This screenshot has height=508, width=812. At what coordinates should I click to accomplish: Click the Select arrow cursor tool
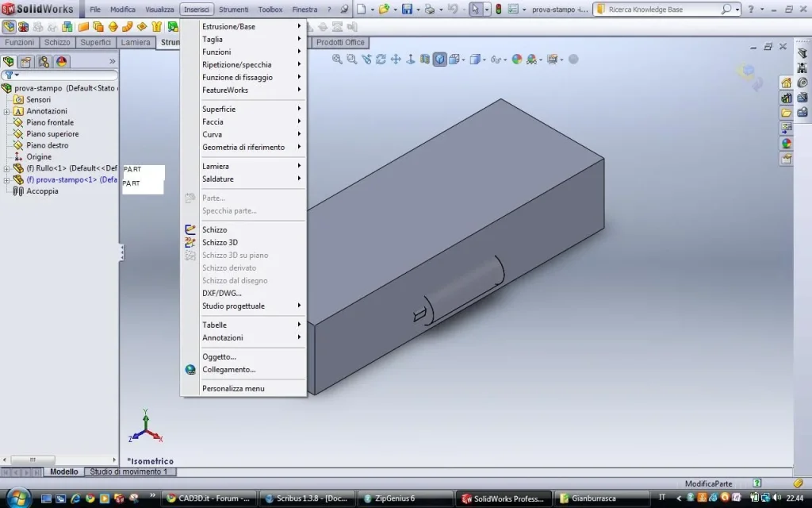pos(475,9)
